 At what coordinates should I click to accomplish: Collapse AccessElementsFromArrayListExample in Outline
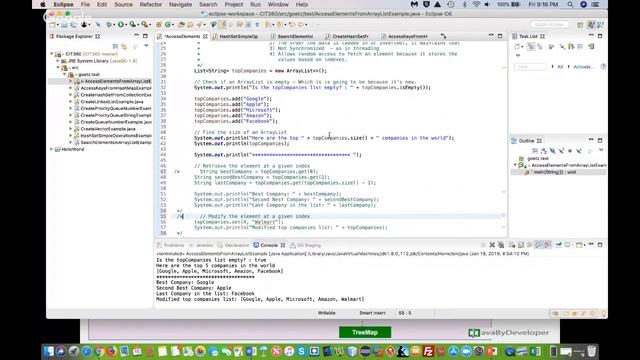click(x=515, y=165)
